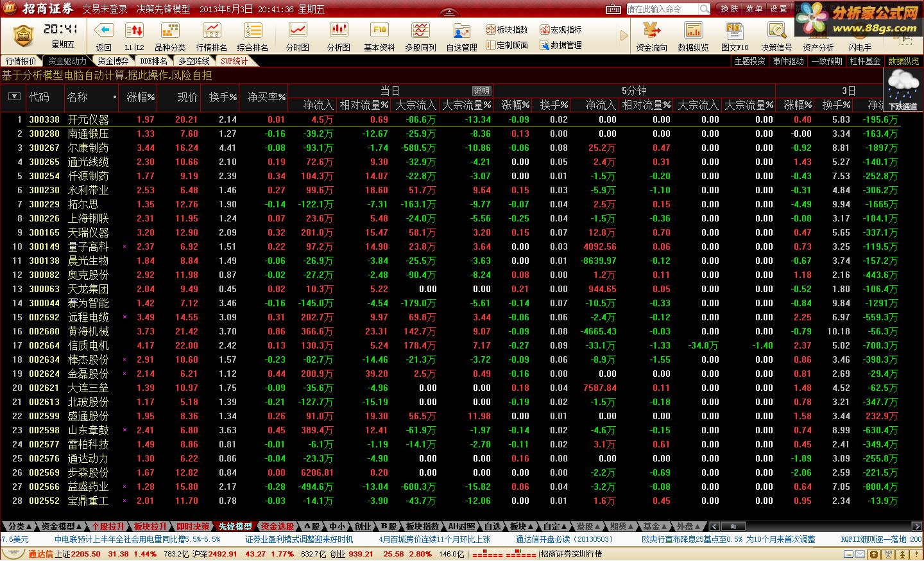Open 资金流向 capital flow icon

pyautogui.click(x=652, y=30)
